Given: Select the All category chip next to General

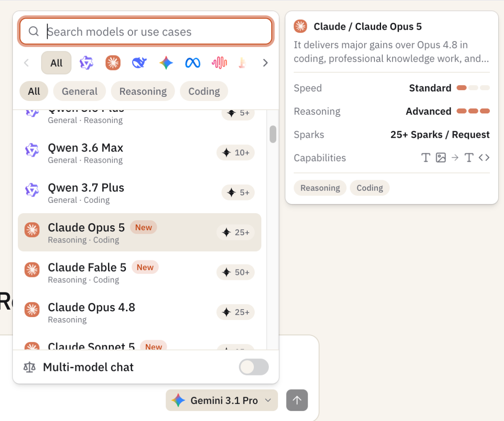Looking at the screenshot, I should [34, 91].
